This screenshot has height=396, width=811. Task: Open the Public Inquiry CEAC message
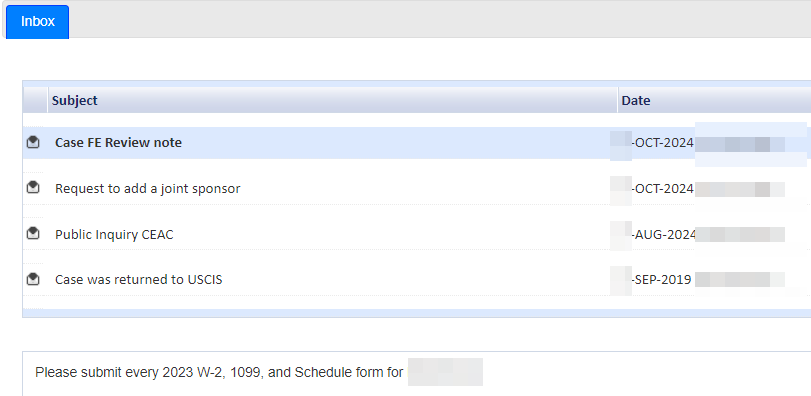coord(114,235)
